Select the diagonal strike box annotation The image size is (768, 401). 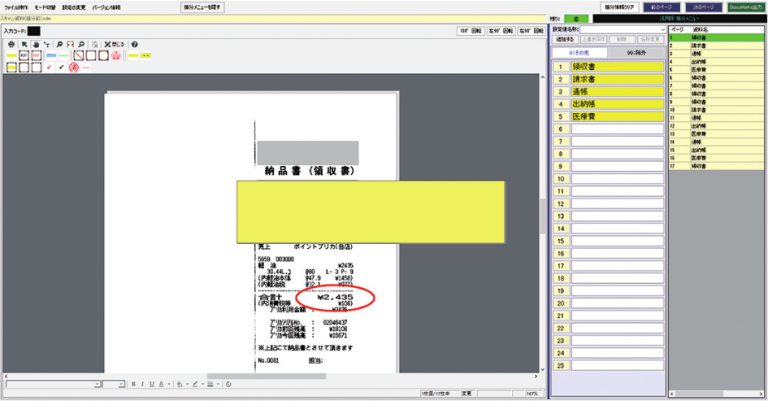pyautogui.click(x=78, y=56)
